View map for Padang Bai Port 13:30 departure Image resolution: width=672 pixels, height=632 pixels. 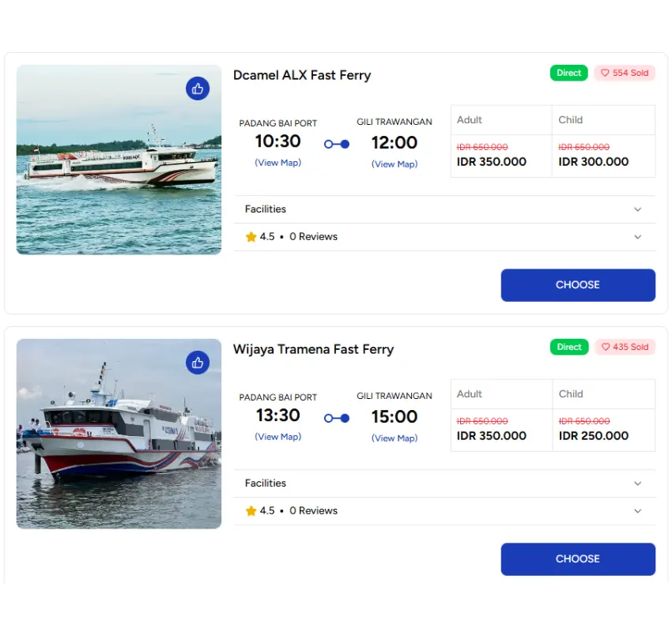point(277,437)
